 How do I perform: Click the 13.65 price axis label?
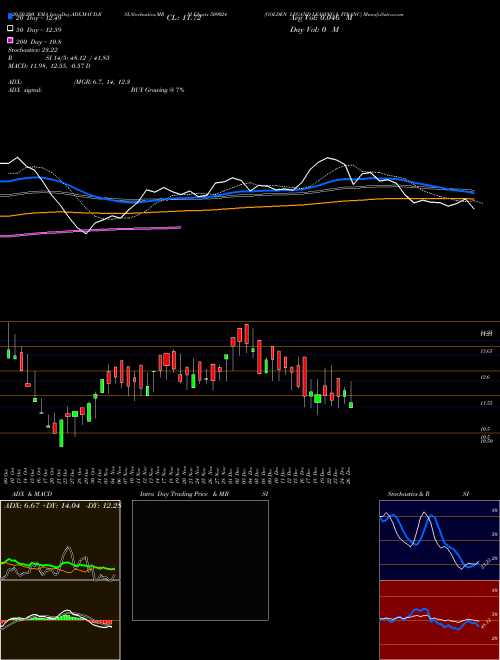pyautogui.click(x=487, y=351)
